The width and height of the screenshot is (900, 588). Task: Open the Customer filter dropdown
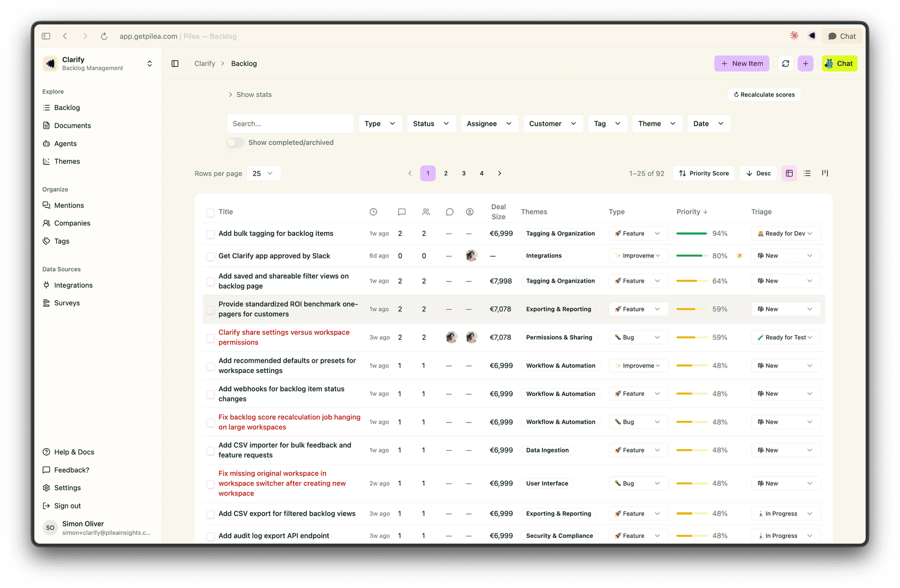point(553,124)
